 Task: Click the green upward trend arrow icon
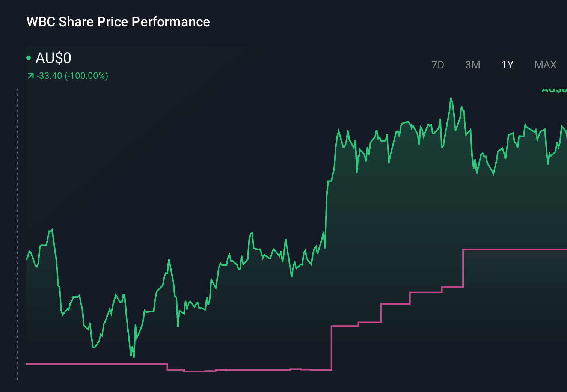30,75
